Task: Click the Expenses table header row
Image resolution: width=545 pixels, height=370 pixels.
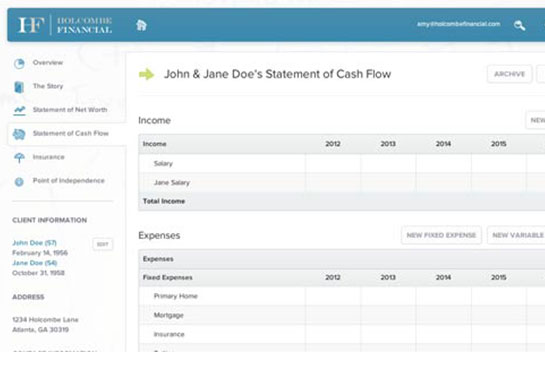Action: coord(342,259)
